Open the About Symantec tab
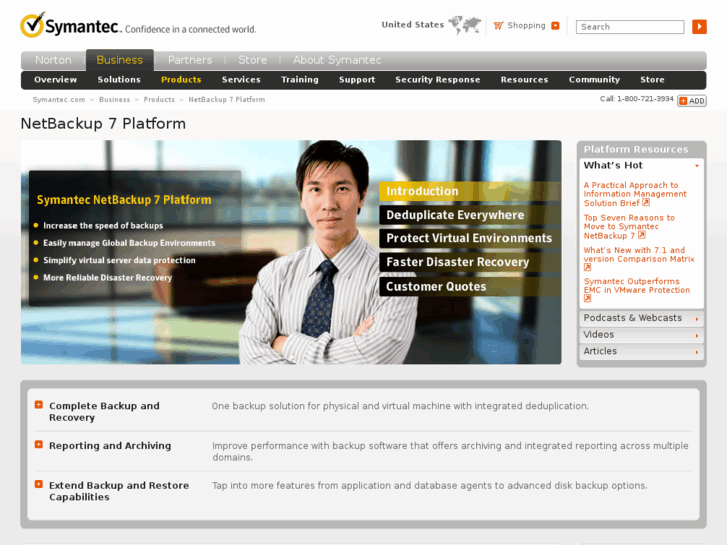 [x=337, y=60]
